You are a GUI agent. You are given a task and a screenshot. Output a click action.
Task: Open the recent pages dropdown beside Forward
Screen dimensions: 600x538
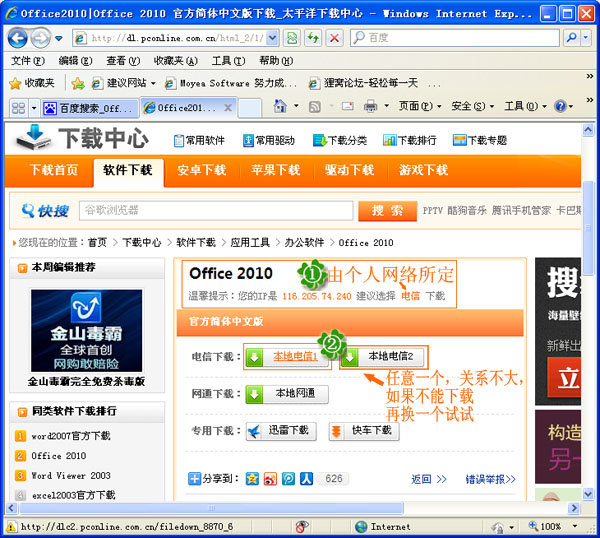coord(59,38)
